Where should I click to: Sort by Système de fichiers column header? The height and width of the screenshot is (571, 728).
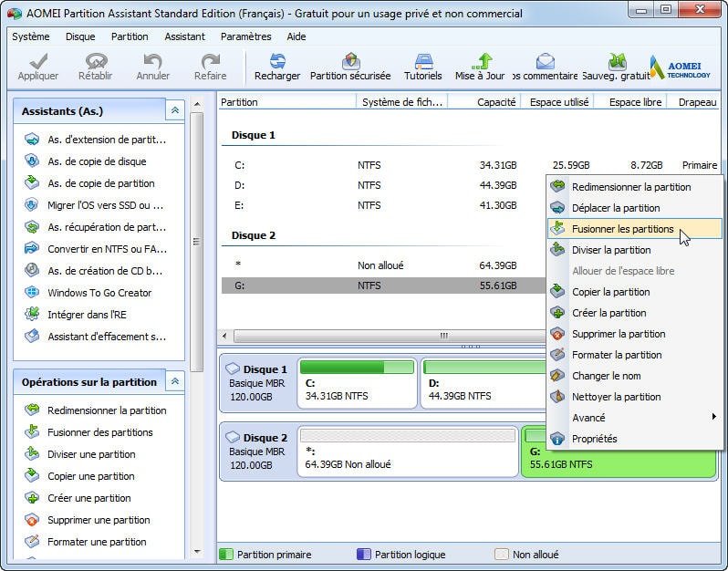tap(401, 101)
